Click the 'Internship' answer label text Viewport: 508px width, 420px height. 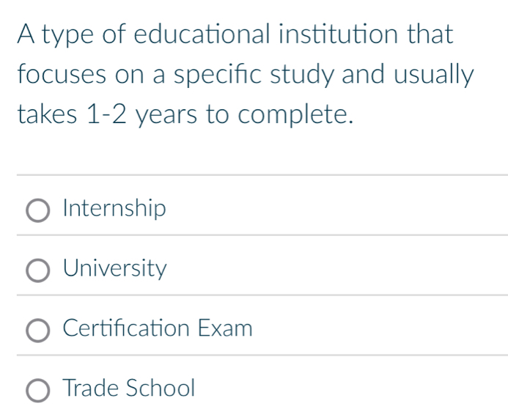coord(115,210)
